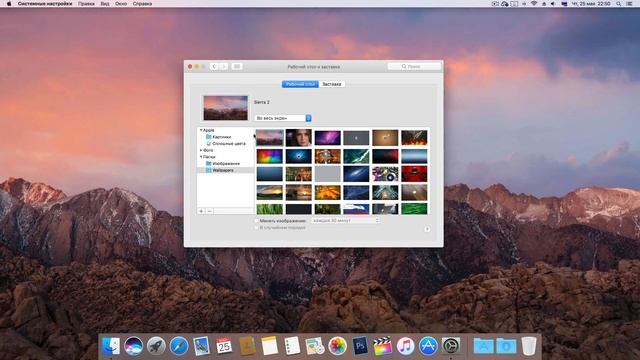The height and width of the screenshot is (360, 640).
Task: Choose the galaxy spiral wallpaper thumbnail
Action: click(356, 174)
